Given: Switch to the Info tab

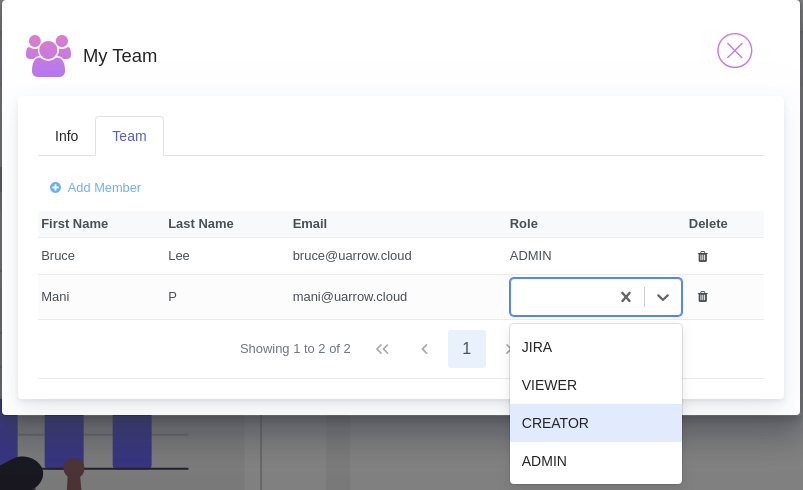Looking at the screenshot, I should (67, 136).
